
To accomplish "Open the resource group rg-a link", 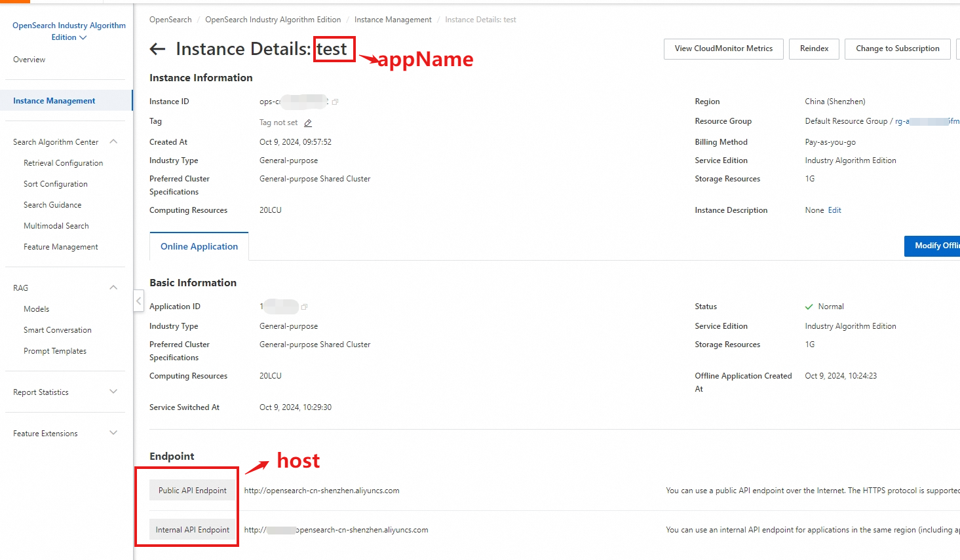I will click(x=927, y=121).
